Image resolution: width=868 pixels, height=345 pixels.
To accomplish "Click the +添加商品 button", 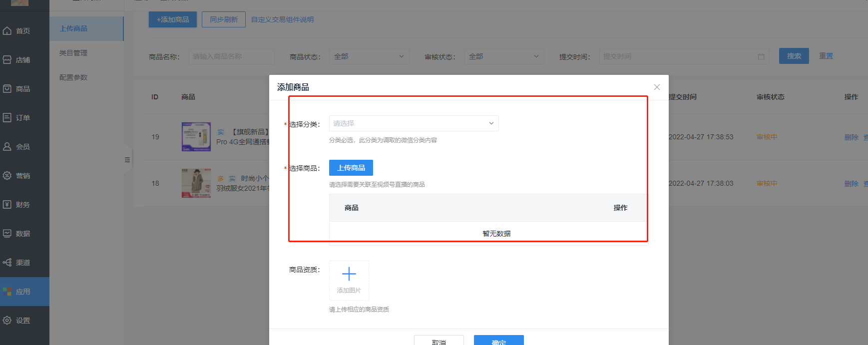I will pyautogui.click(x=173, y=19).
